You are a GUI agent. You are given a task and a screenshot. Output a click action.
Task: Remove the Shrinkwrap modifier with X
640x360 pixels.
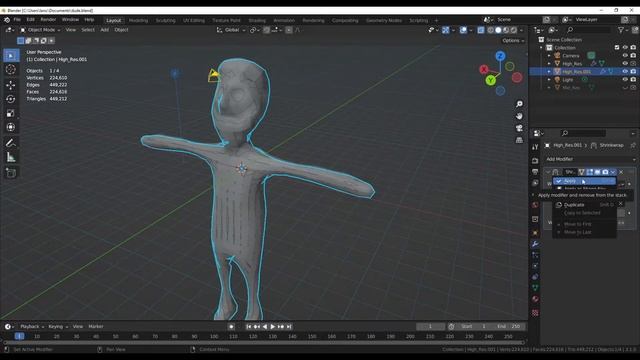[621, 172]
